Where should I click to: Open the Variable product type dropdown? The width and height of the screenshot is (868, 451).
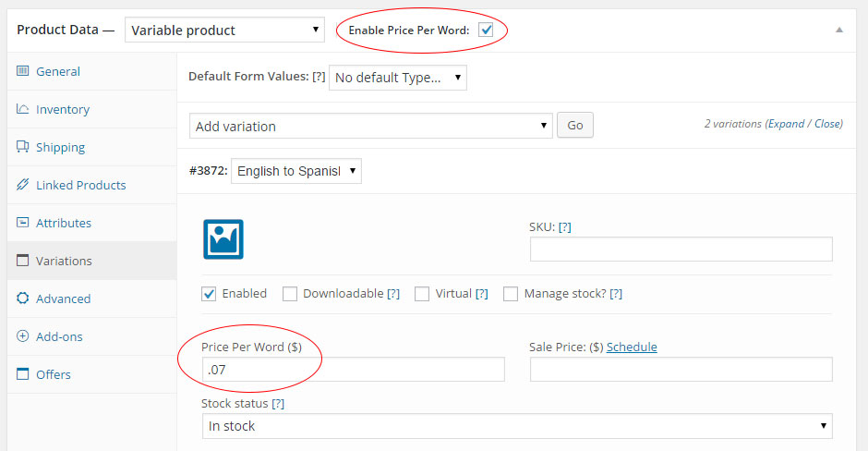pyautogui.click(x=224, y=30)
